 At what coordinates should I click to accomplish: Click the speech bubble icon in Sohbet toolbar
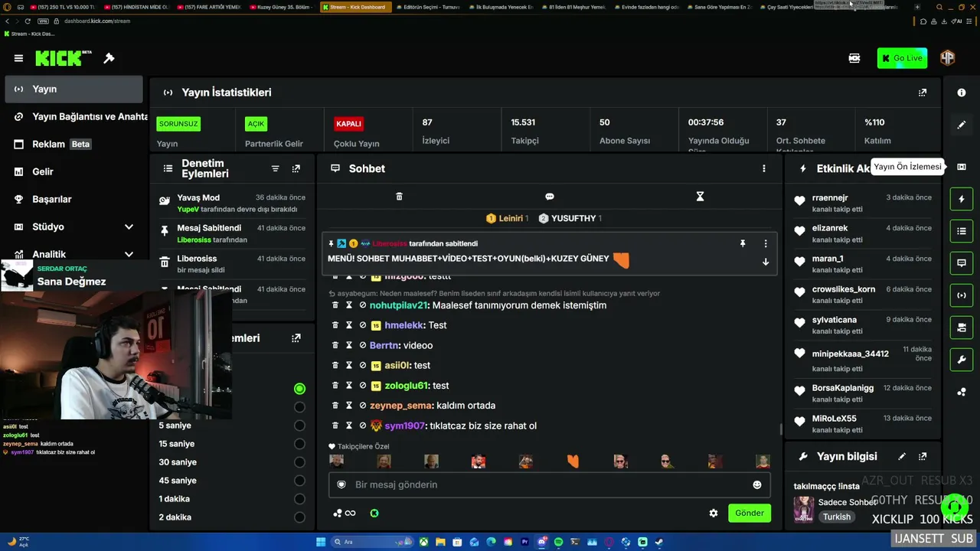[x=550, y=197]
